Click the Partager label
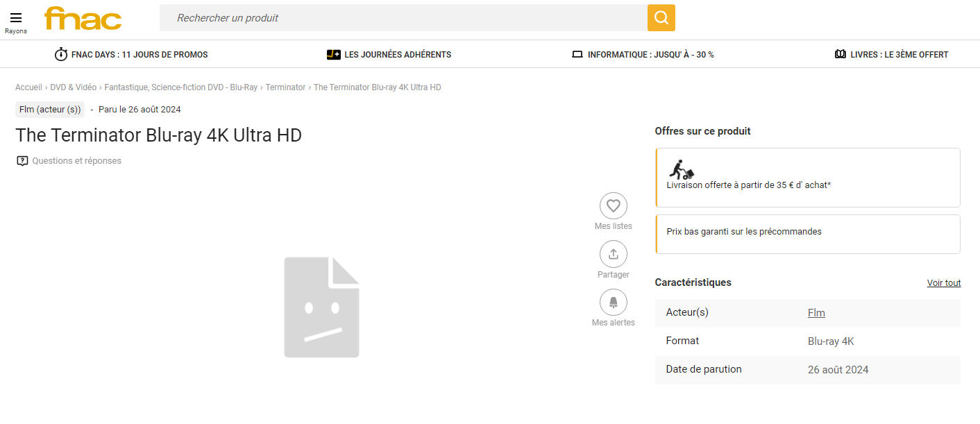Screen dimensions: 980x424 pos(614,275)
